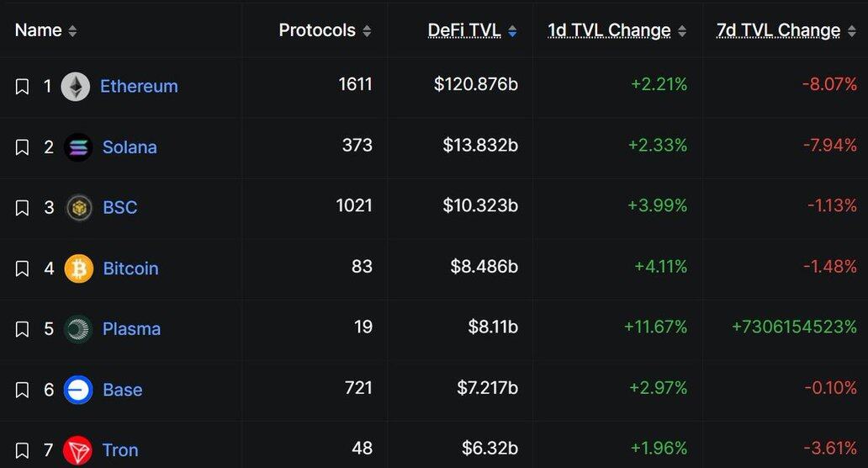The height and width of the screenshot is (468, 868).
Task: Click the Plasma chain logo icon
Action: point(78,329)
